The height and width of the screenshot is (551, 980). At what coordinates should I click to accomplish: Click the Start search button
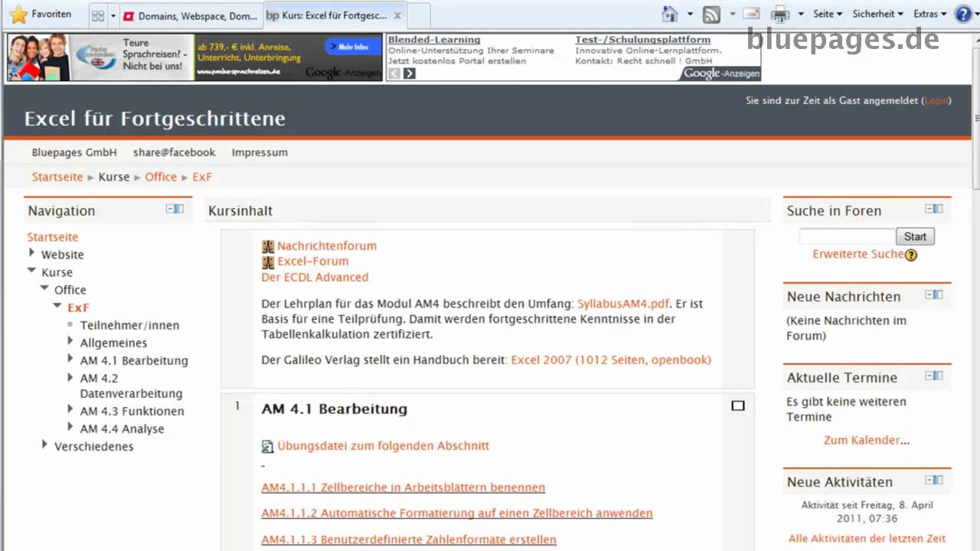915,236
